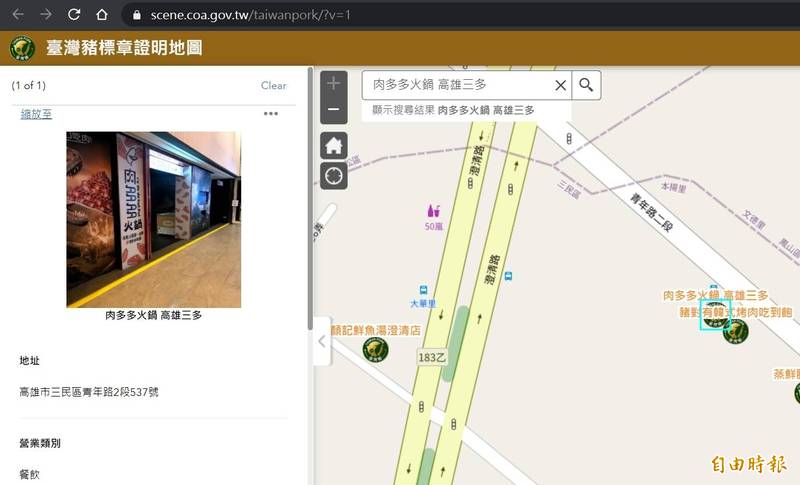Zoom in on the map
Screen dimensions: 800x485
[334, 84]
